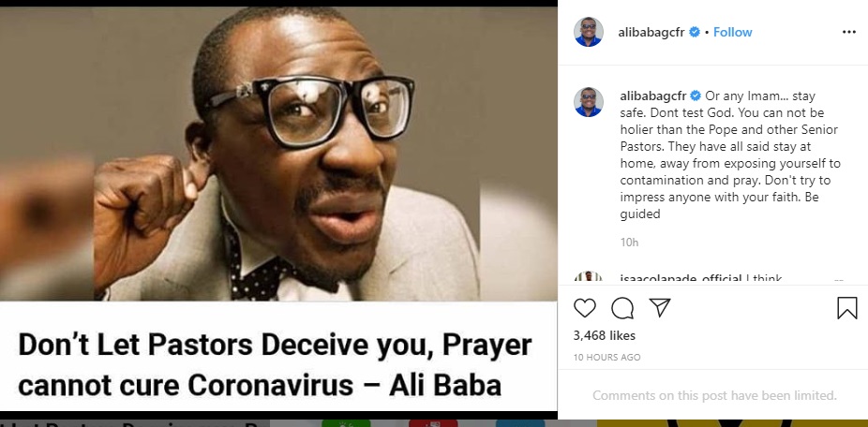Viewport: 868px width, 427px height.
Task: Click the verified badge in the caption
Action: point(696,96)
